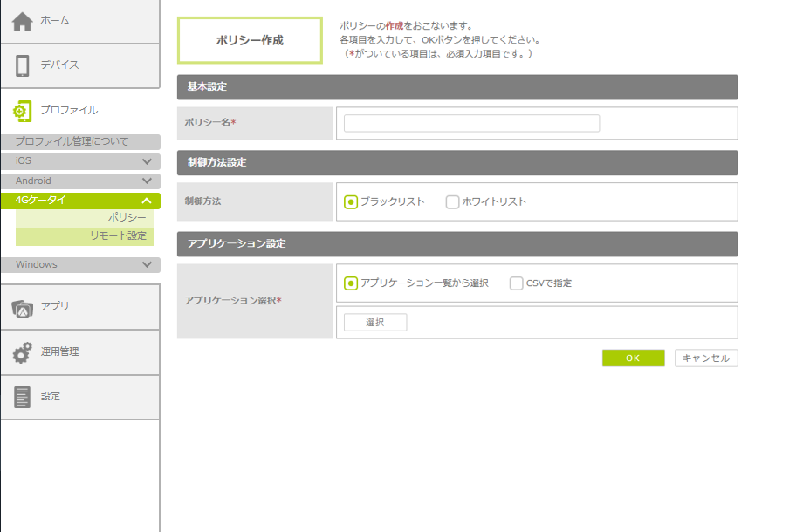Collapse the 4Gケータイ section
The height and width of the screenshot is (532, 803).
[147, 201]
